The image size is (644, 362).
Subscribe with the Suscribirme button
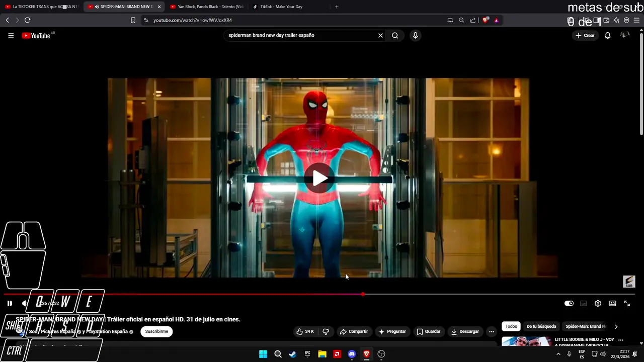[x=156, y=331]
